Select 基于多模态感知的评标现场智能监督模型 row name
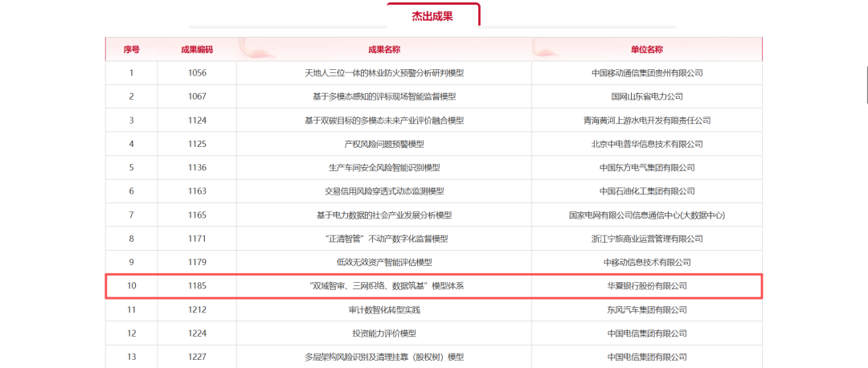This screenshot has width=868, height=368. click(x=384, y=96)
